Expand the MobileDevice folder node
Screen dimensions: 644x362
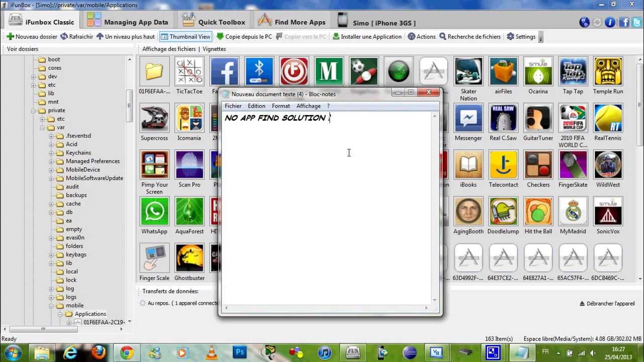51,170
